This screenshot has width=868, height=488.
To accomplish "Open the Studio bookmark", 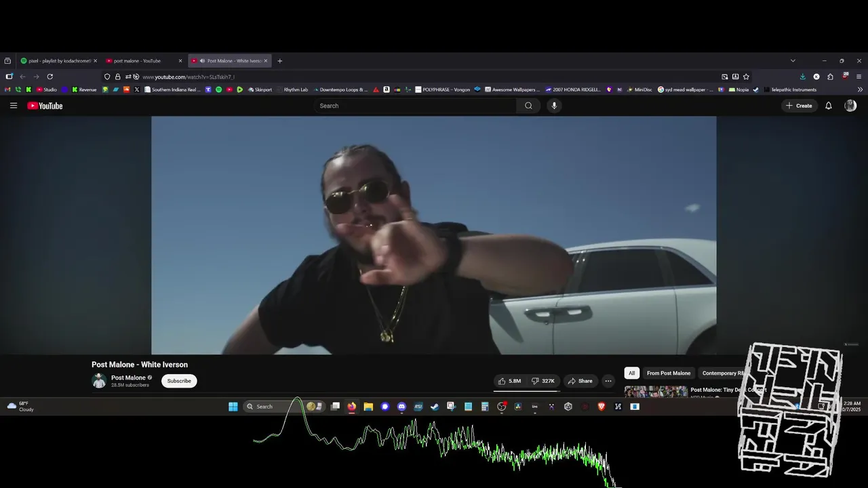I will [46, 89].
